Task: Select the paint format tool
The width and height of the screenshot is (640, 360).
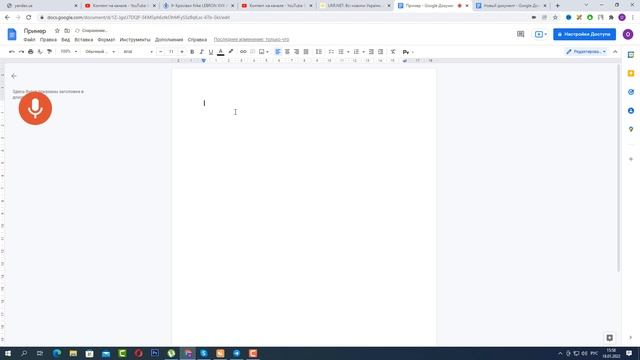Action: 49,52
